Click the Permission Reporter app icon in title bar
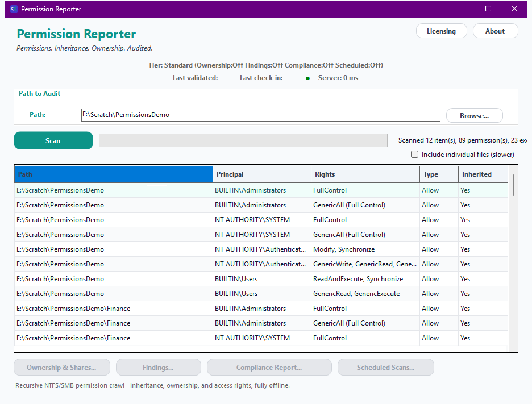 (13, 9)
